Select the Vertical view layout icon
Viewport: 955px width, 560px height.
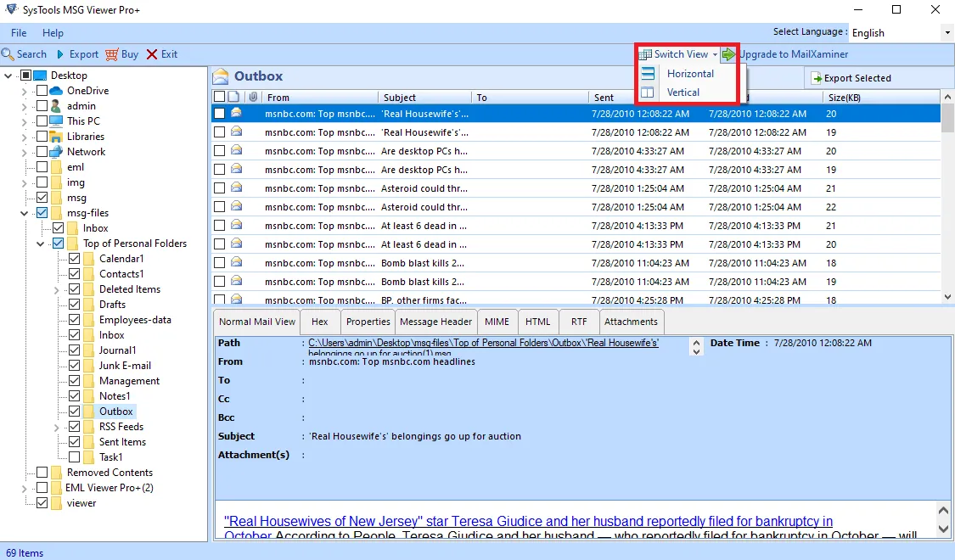point(649,92)
